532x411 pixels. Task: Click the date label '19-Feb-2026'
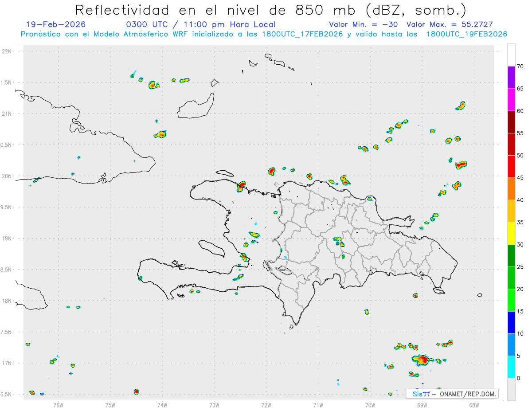click(56, 24)
